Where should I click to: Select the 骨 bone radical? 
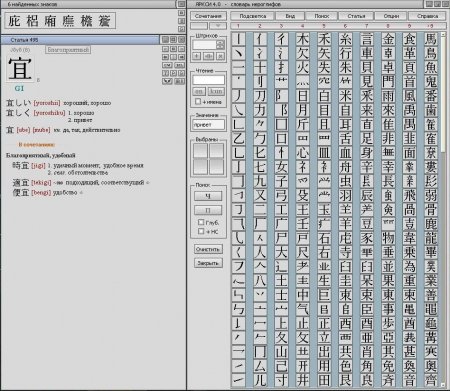coord(431,210)
